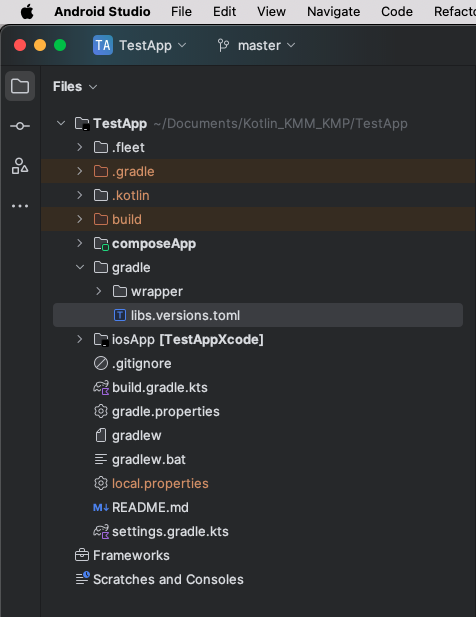The width and height of the screenshot is (476, 617).
Task: Select the README.md file
Action: point(150,507)
